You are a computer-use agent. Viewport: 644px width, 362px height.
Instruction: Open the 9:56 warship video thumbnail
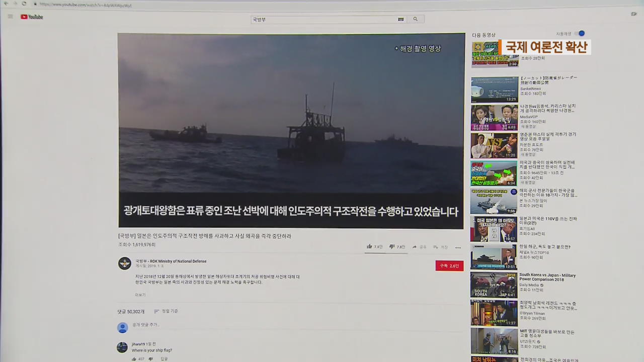[494, 201]
